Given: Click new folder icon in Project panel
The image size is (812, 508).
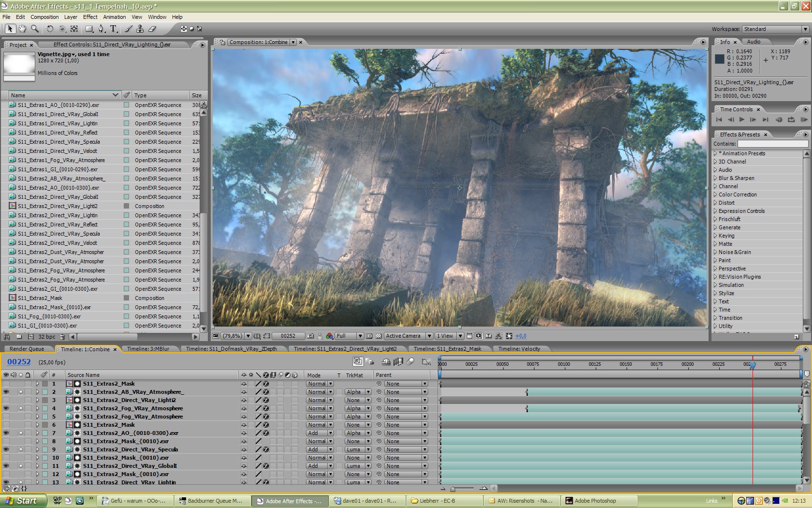Looking at the screenshot, I should point(19,336).
